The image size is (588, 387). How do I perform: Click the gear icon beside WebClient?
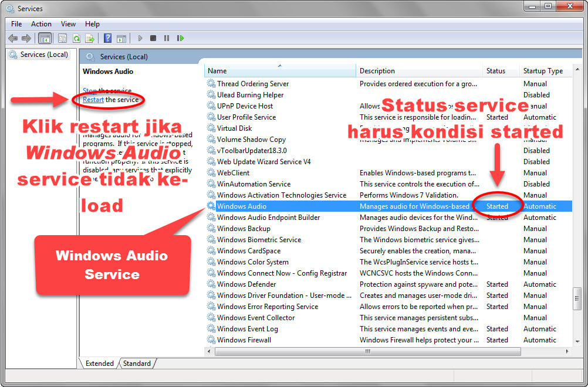[x=211, y=173]
